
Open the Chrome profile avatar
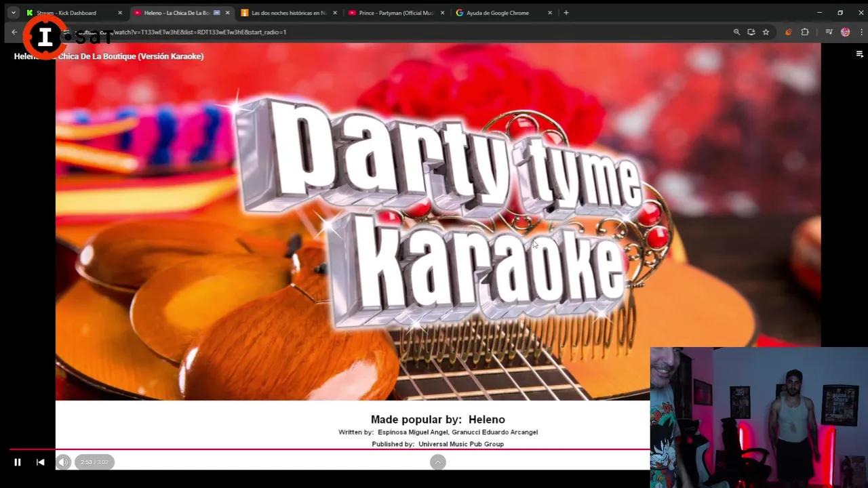click(x=845, y=32)
